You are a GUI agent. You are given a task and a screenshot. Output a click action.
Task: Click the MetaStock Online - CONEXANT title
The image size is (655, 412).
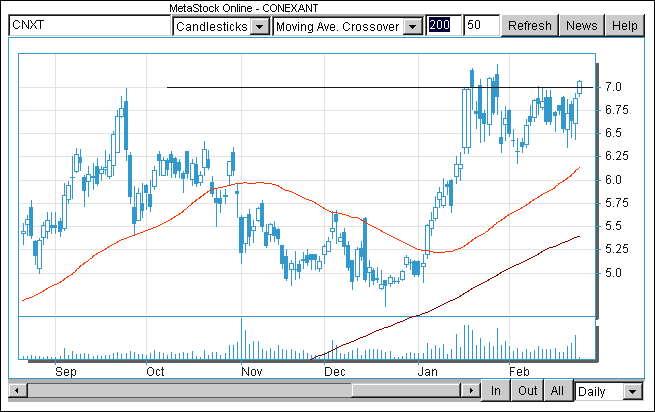[244, 8]
